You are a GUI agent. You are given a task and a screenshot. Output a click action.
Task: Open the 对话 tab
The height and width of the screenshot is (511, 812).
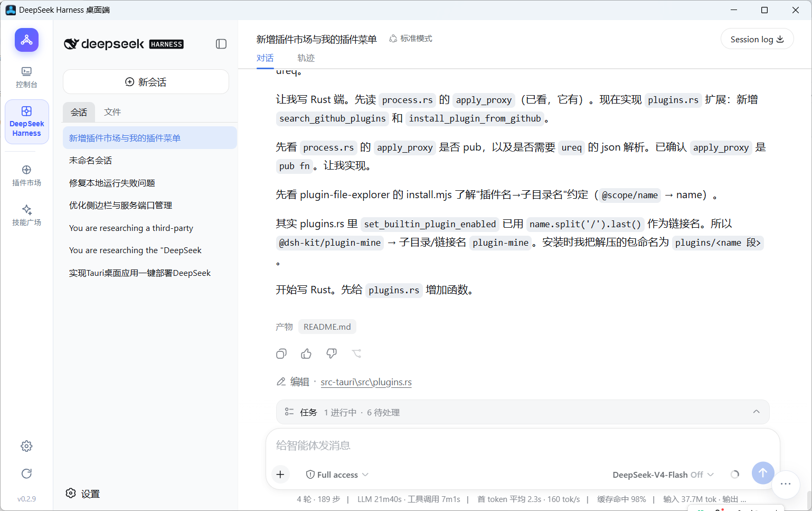coord(265,58)
